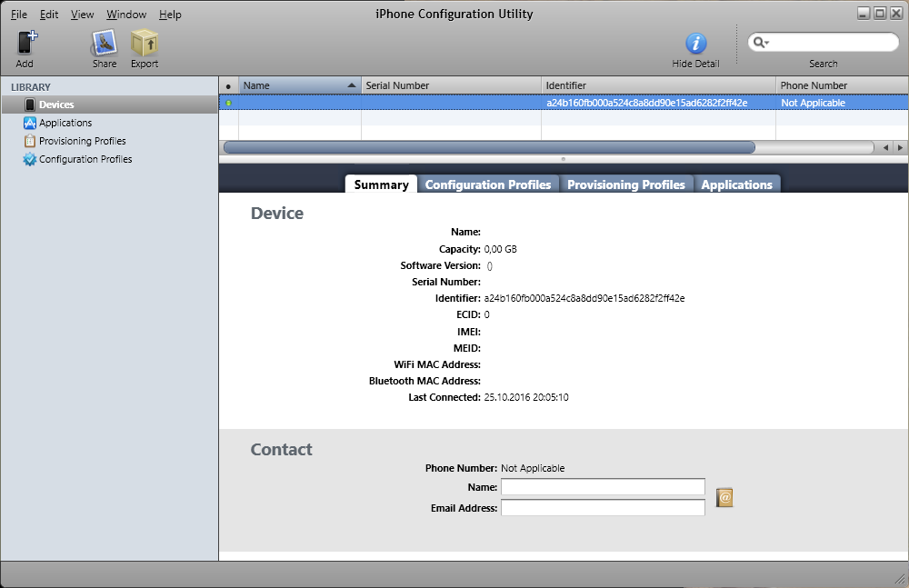
Task: Click the Hide Detail info icon
Action: (x=695, y=43)
